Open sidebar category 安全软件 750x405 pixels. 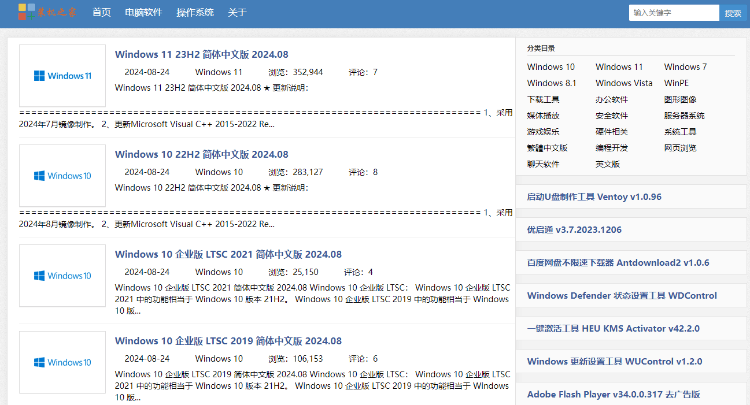coord(611,116)
